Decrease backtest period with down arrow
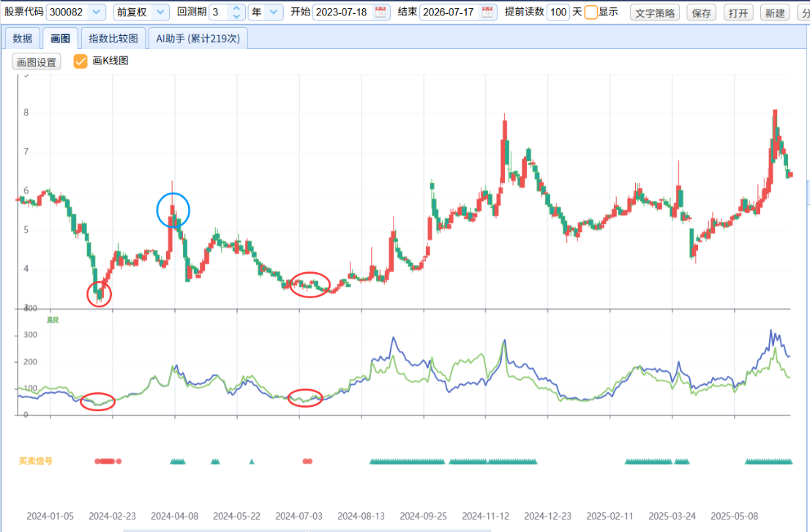 pos(236,16)
